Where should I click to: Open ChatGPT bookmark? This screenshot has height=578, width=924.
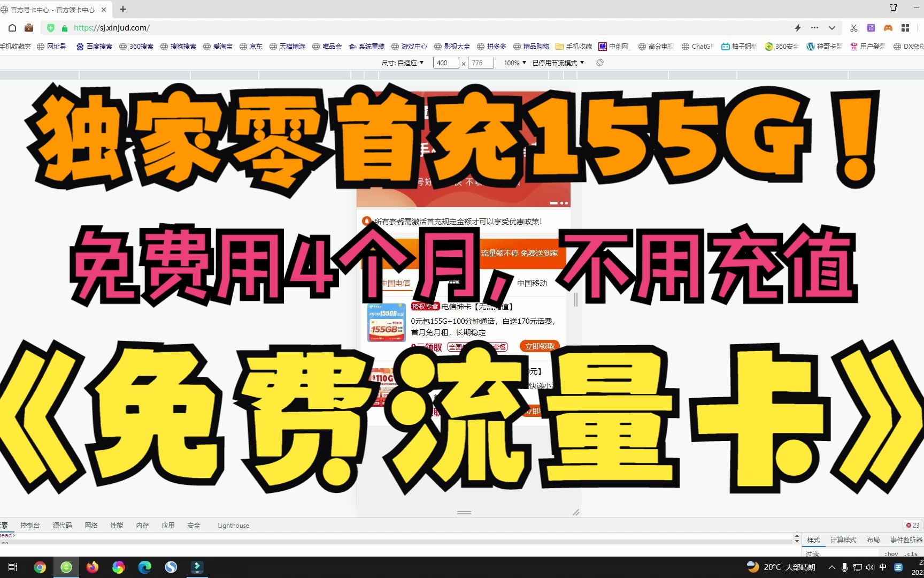698,47
